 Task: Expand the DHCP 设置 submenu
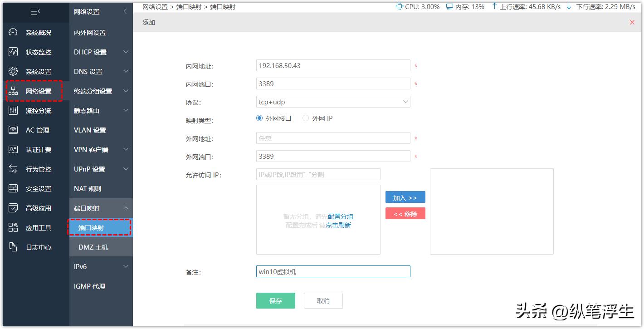pos(100,52)
